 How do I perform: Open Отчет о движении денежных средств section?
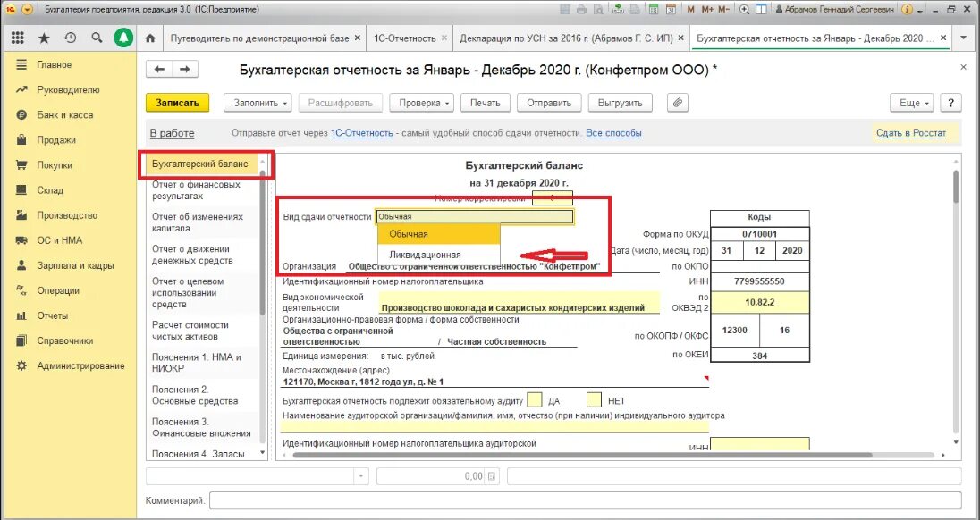pyautogui.click(x=200, y=254)
